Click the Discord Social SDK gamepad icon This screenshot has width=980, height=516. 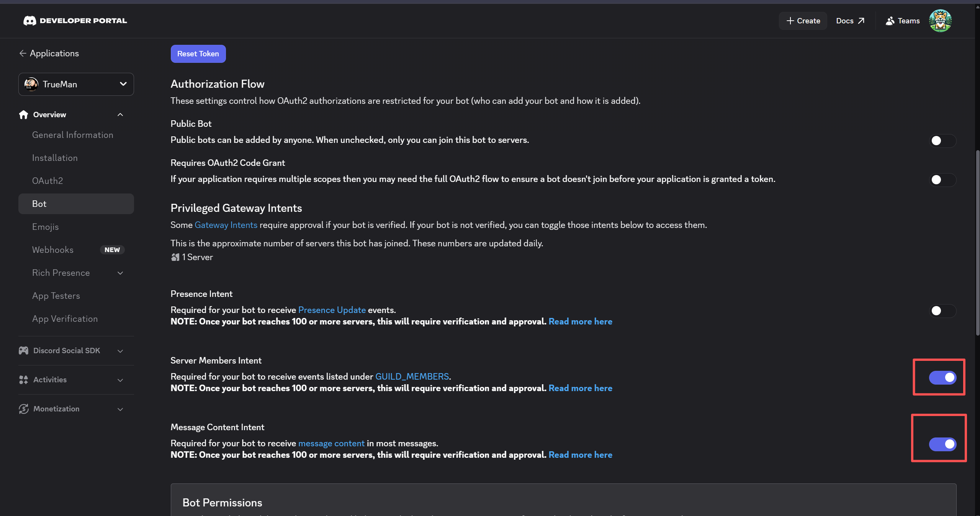click(24, 351)
